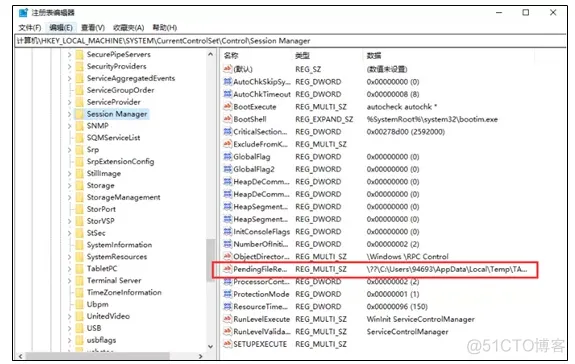This screenshot has height=364, width=575.
Task: Click the 'autocheck autochk *' data cell
Action: pos(402,107)
